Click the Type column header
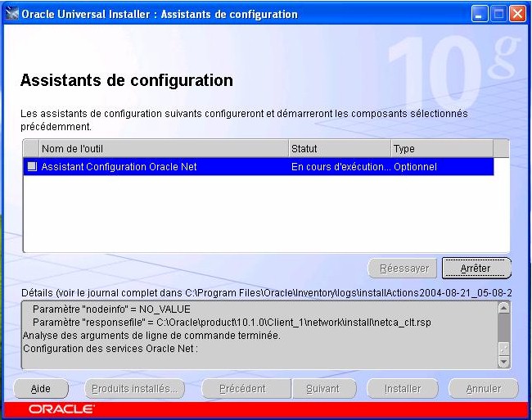Screen dimensions: 532x420 click(441, 148)
